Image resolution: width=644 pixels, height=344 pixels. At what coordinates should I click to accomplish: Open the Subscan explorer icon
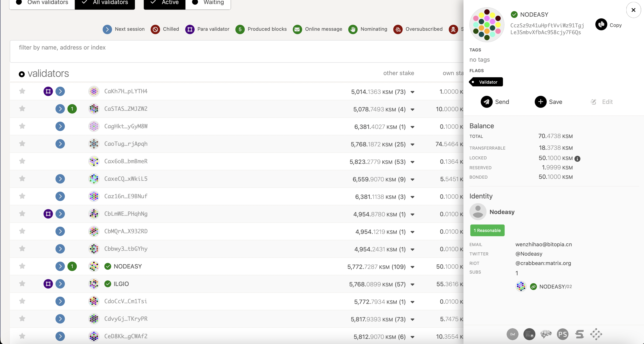(x=579, y=334)
